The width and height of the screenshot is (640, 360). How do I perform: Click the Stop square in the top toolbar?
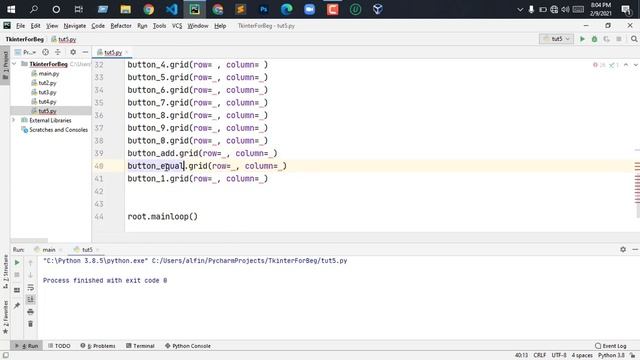pos(619,39)
